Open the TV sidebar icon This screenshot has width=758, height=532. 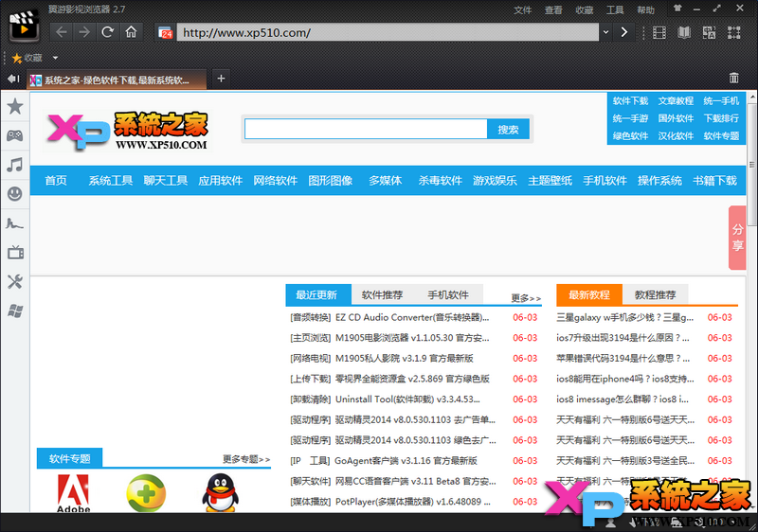pyautogui.click(x=15, y=252)
